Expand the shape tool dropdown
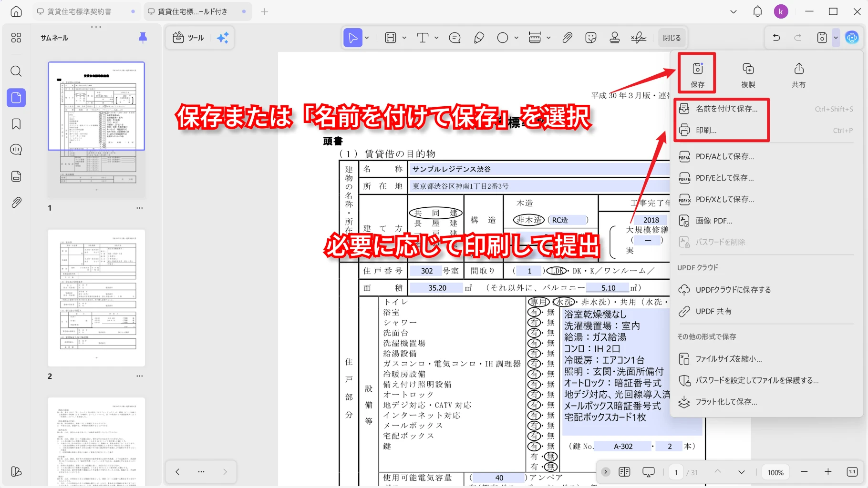Image resolution: width=868 pixels, height=488 pixels. 516,38
